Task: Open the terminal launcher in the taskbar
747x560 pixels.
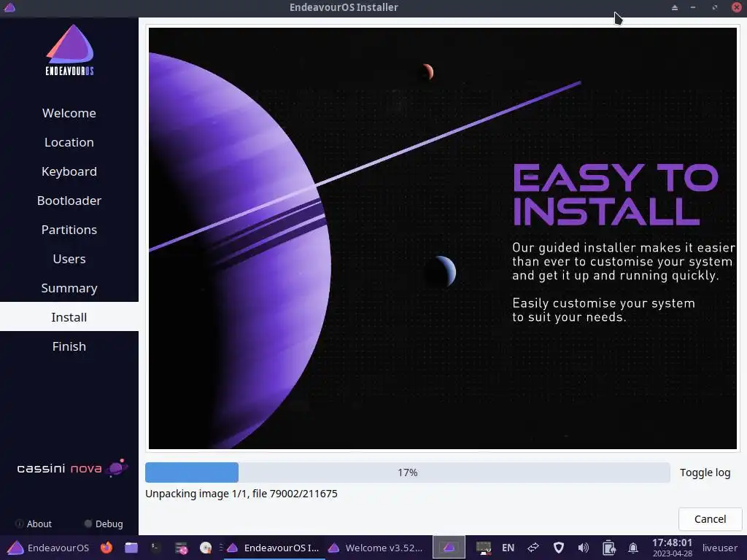Action: [x=155, y=548]
